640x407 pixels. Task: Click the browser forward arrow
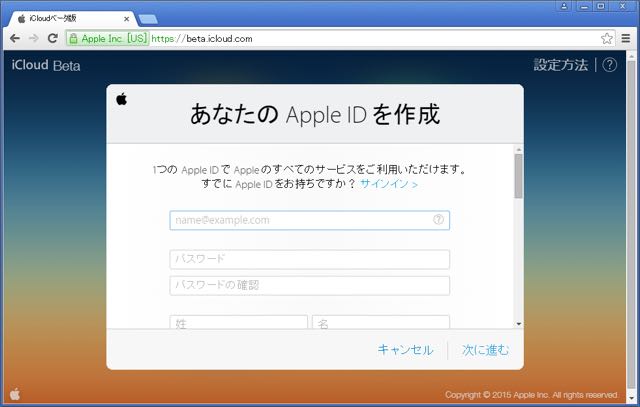[33, 38]
